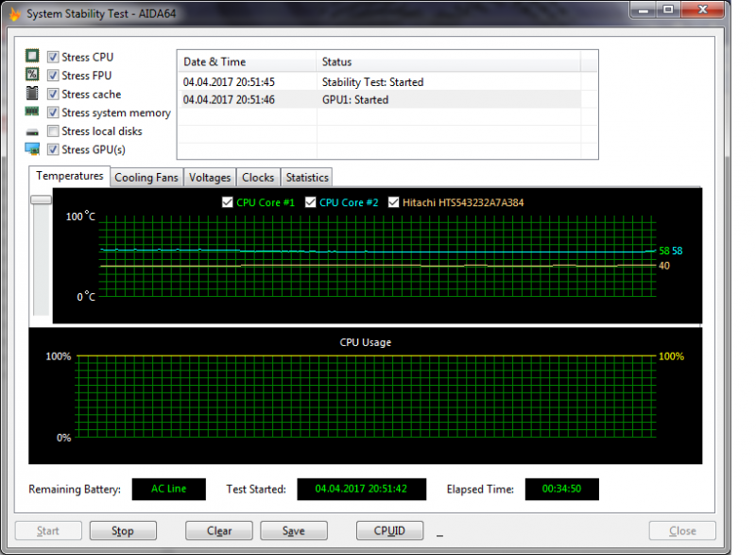This screenshot has height=555, width=756.
Task: Click the temperature graph vertical slider handle
Action: (41, 199)
